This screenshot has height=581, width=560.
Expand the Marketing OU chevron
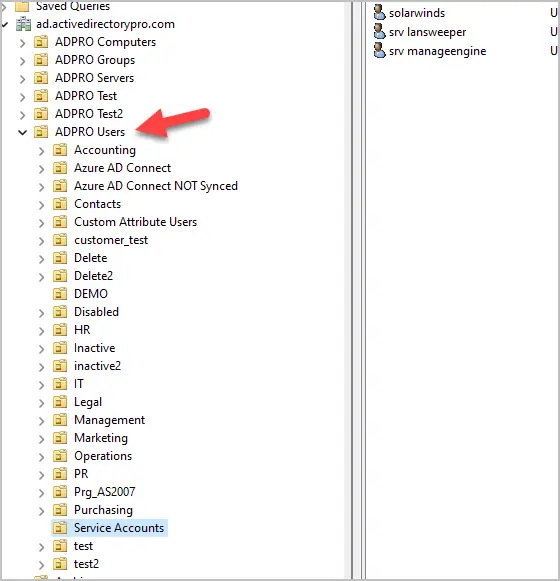pos(42,439)
